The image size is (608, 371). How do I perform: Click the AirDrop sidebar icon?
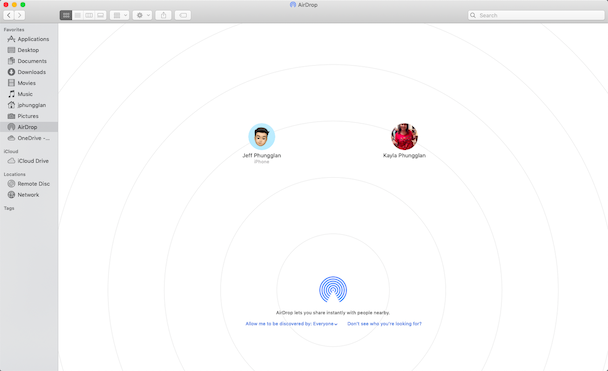pos(11,127)
